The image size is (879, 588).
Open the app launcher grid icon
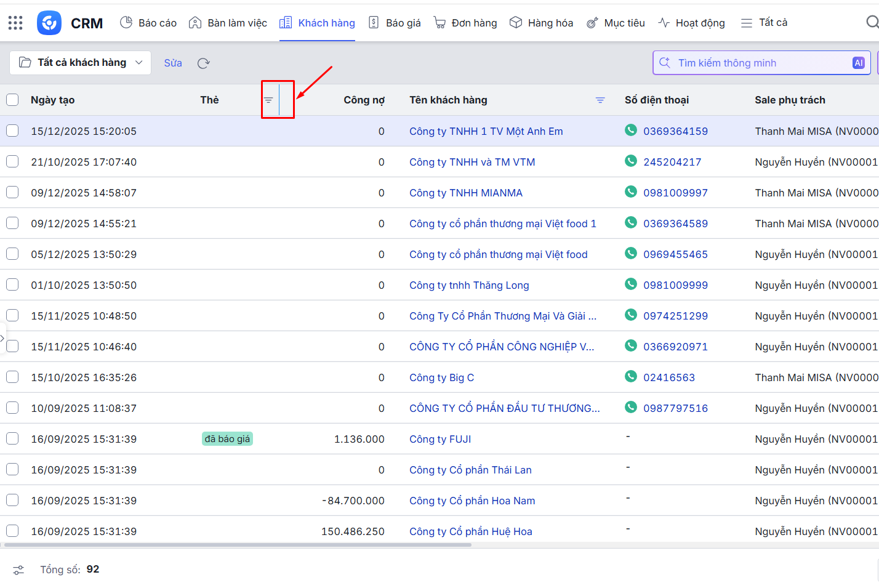pos(15,23)
